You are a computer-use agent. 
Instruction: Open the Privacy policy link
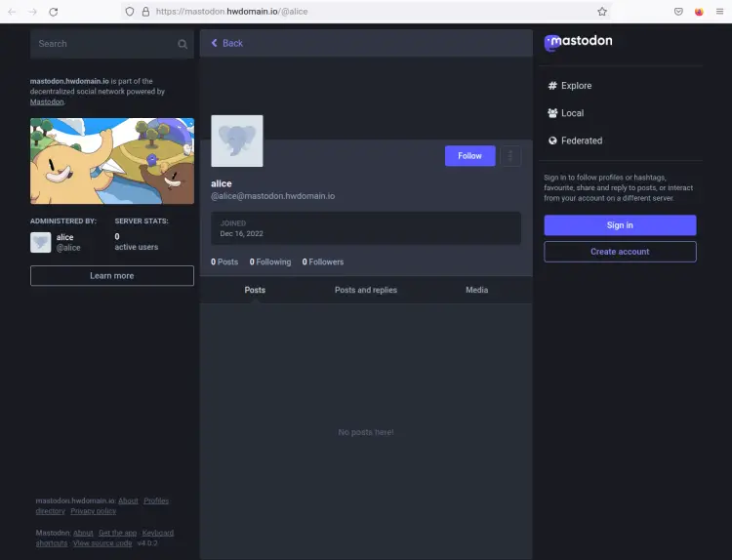93,511
